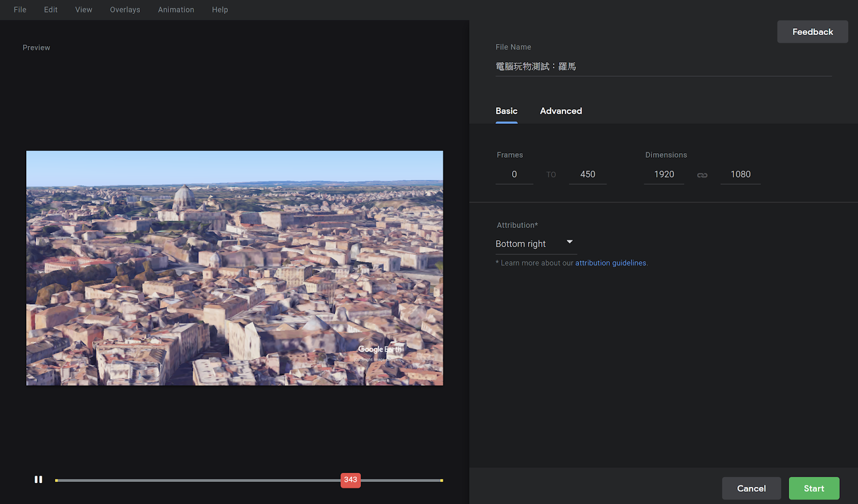Click the file name field 電腦玩物測試：羅馬
The image size is (858, 504).
536,66
